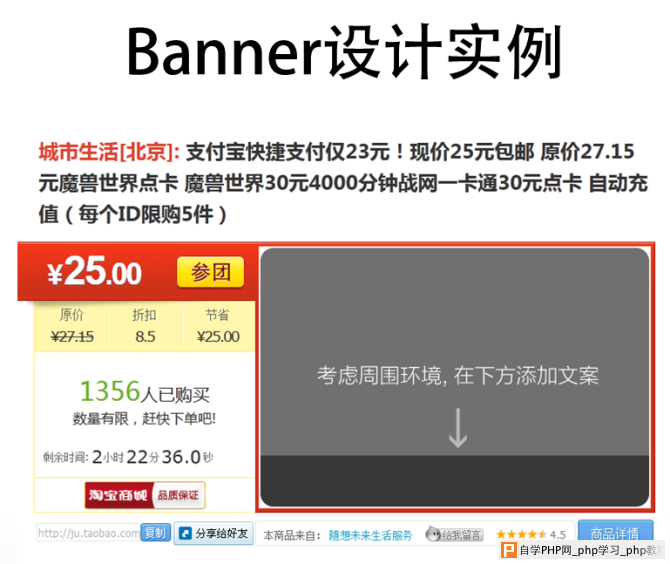
Task: Click the ¥25.00 price text
Action: pyautogui.click(x=94, y=271)
